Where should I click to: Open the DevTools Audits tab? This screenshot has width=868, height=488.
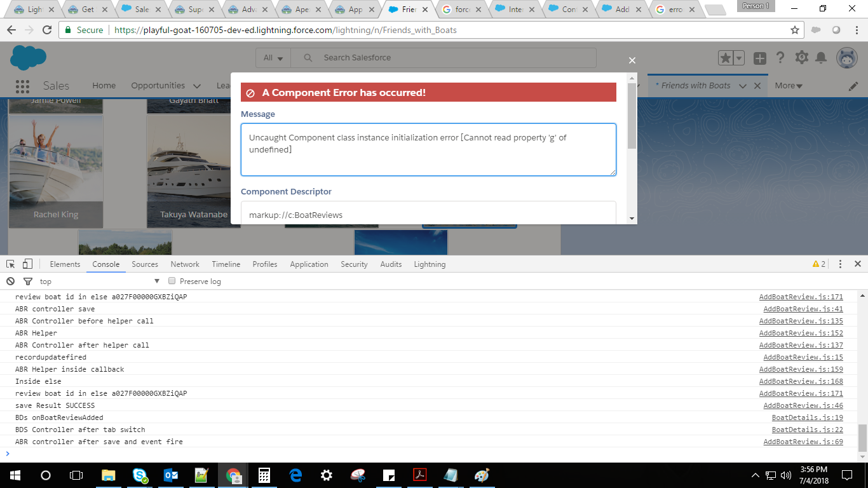click(x=391, y=264)
